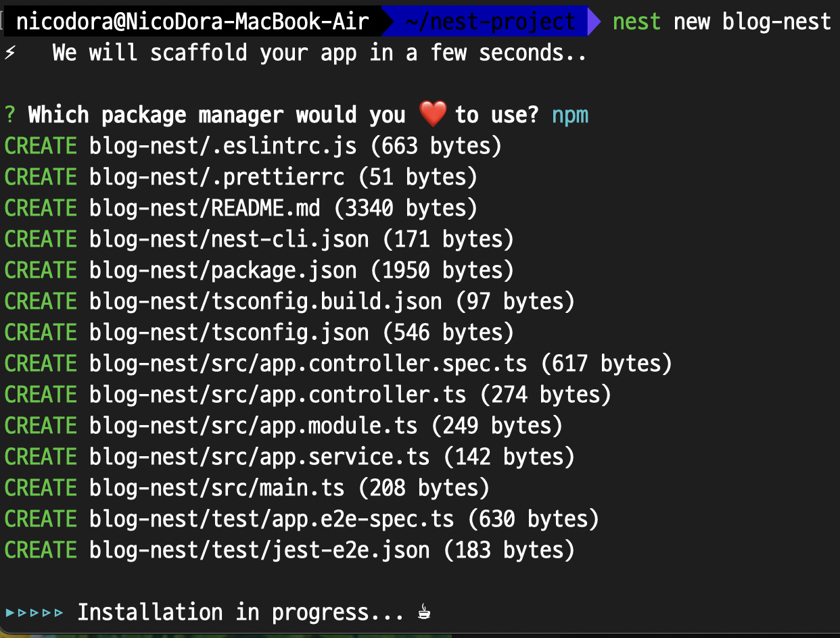Viewport: 840px width, 638px height.
Task: Select the npm package manager answer
Action: pos(570,115)
